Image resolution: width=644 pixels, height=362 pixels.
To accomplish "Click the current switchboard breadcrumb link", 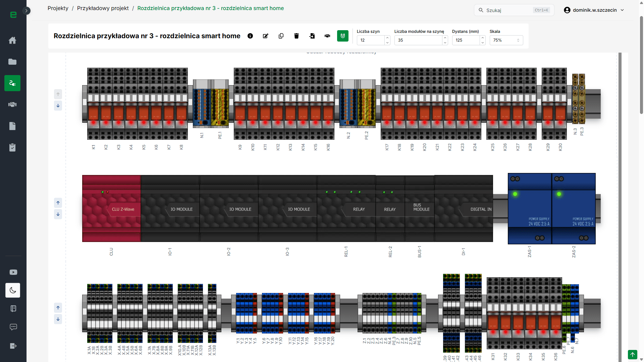I will click(x=211, y=8).
